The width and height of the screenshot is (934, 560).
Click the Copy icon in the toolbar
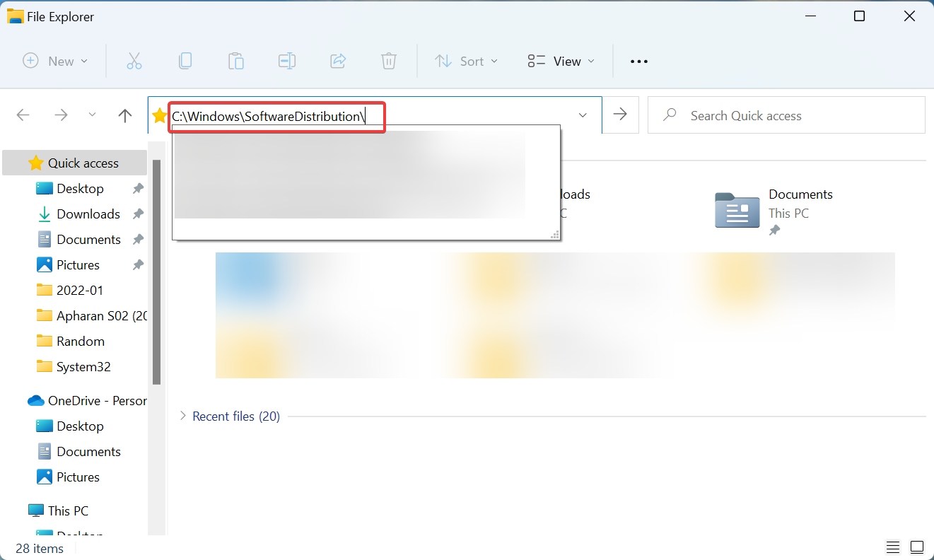[185, 61]
